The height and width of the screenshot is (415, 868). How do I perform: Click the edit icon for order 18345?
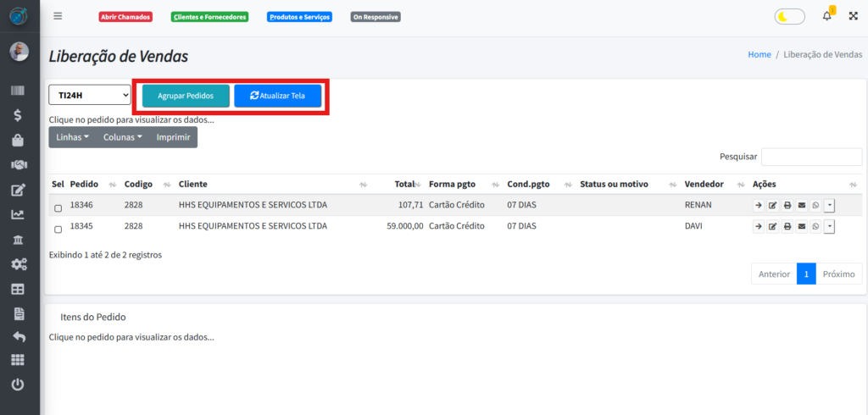point(772,226)
